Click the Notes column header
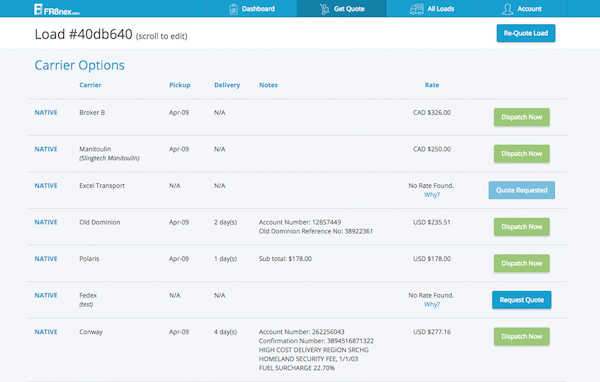This screenshot has width=600, height=382. [268, 85]
